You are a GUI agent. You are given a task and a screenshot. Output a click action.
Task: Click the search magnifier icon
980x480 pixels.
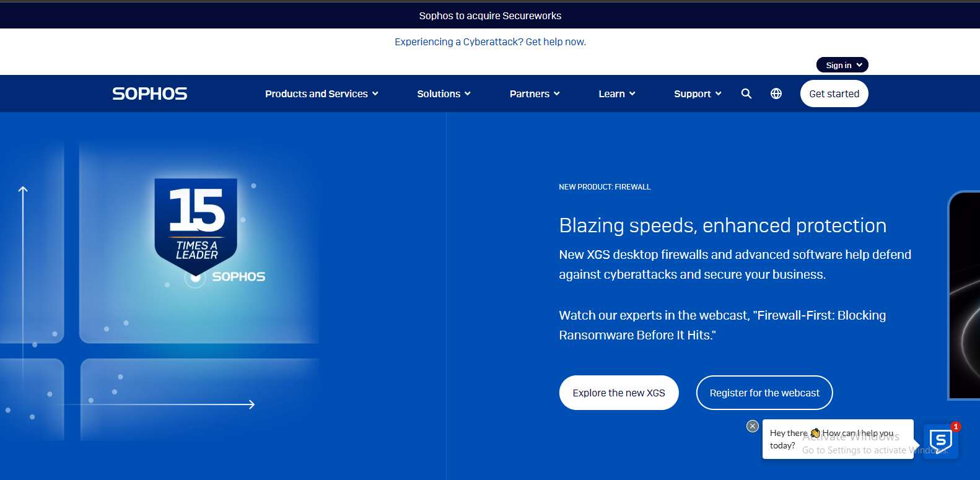746,94
